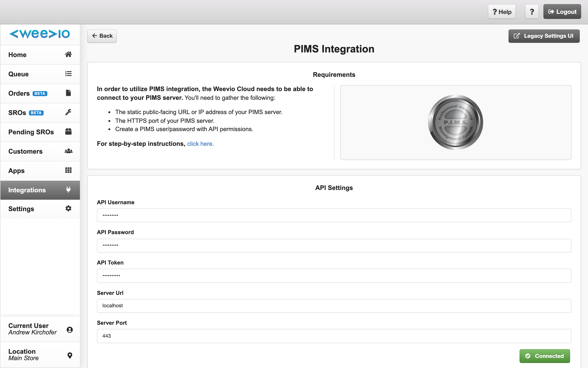Click the Server Port label
The image size is (588, 368).
click(x=112, y=323)
